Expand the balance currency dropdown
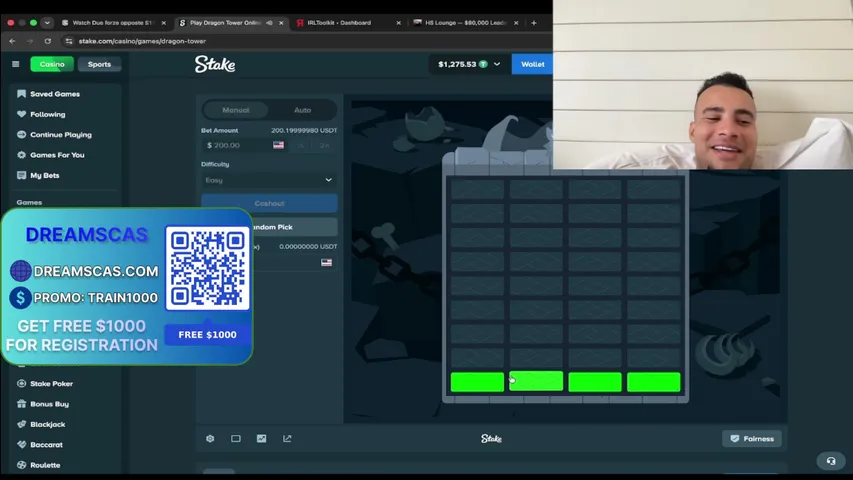Viewport: 853px width, 480px height. pos(497,64)
